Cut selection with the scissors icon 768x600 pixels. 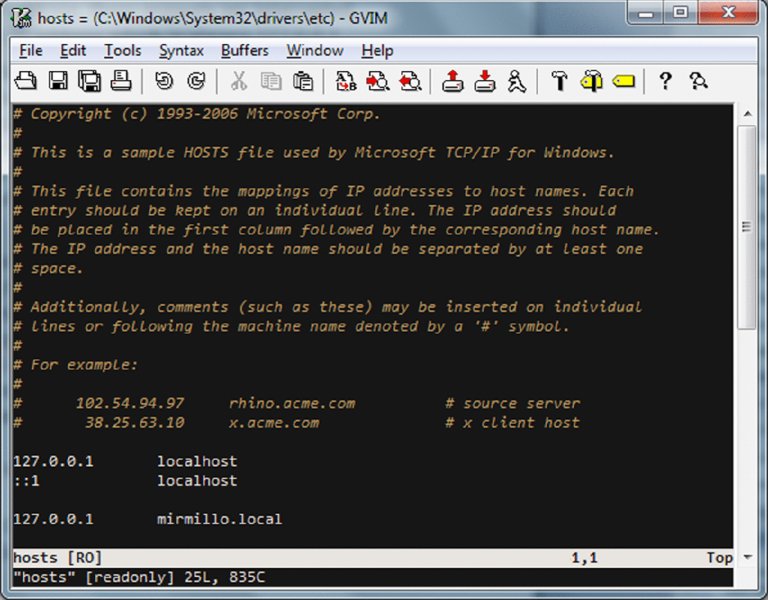coord(239,81)
